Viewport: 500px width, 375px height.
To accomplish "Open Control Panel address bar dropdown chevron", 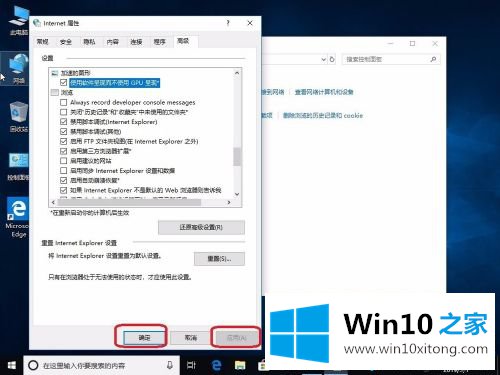I will [323, 59].
